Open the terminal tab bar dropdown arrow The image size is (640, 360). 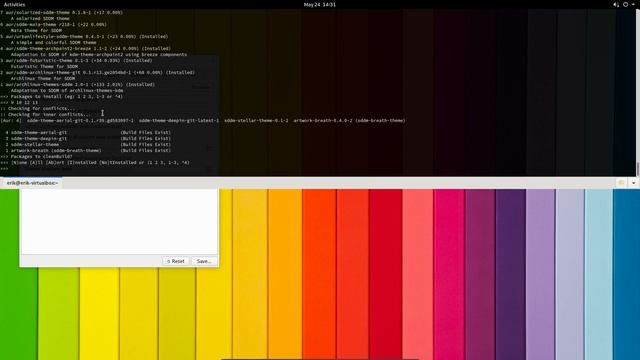(x=633, y=183)
